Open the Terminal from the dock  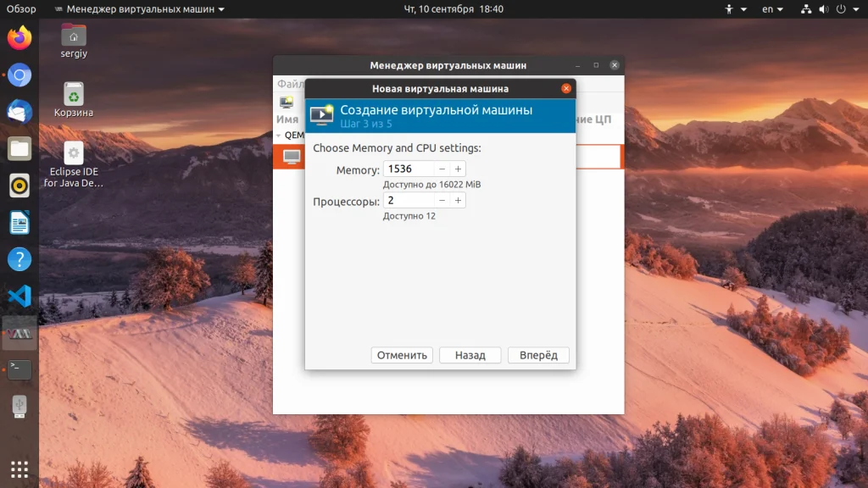click(19, 369)
